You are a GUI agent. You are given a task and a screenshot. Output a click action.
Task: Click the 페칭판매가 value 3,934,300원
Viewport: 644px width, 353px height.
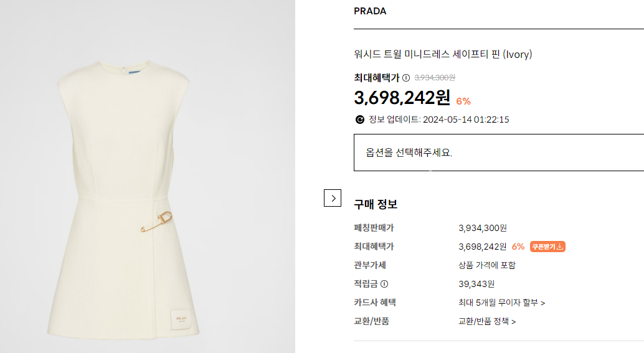point(483,228)
